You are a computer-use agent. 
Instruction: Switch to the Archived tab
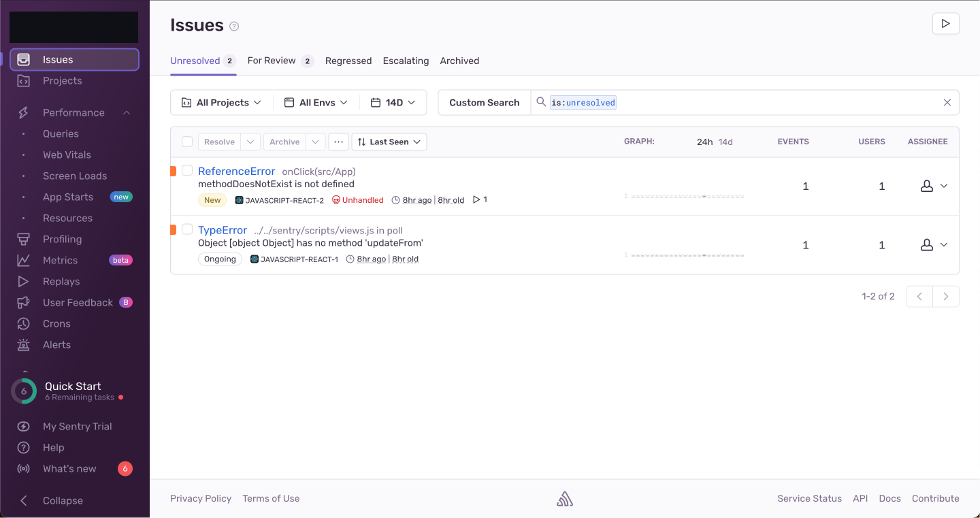(x=459, y=61)
